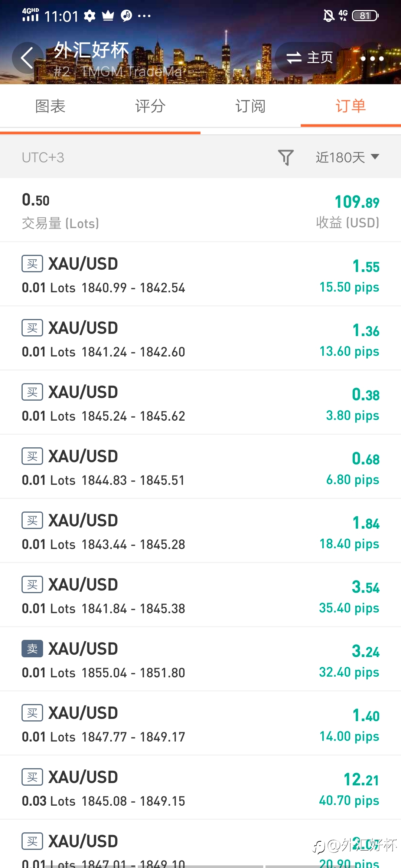The height and width of the screenshot is (868, 401).
Task: Expand the 近180天 time range dropdown
Action: coord(347,157)
